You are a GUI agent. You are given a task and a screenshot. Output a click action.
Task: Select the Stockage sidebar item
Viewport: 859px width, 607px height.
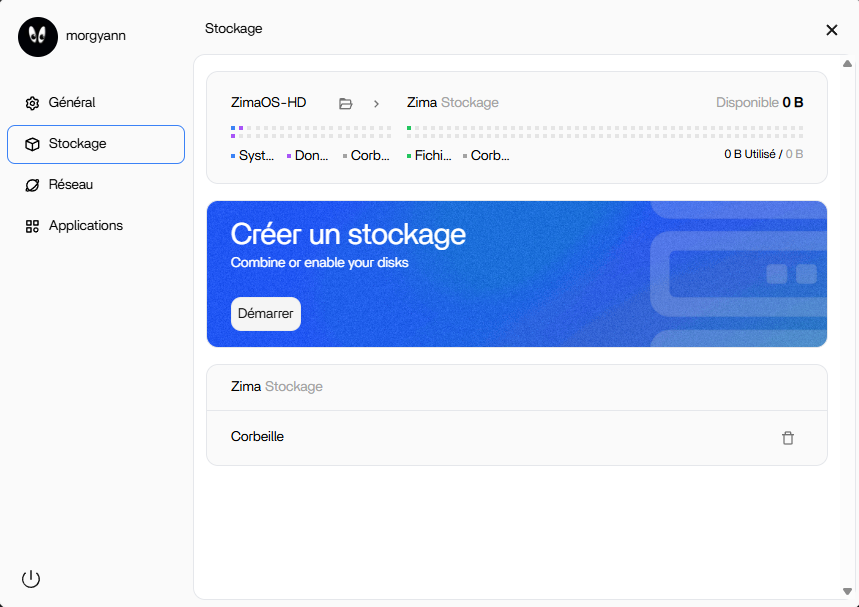[96, 144]
